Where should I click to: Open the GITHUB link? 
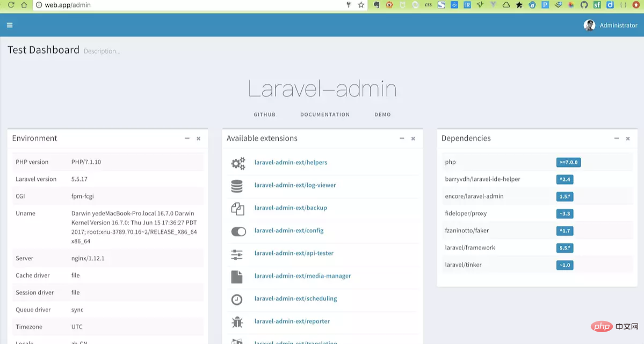[x=264, y=114]
